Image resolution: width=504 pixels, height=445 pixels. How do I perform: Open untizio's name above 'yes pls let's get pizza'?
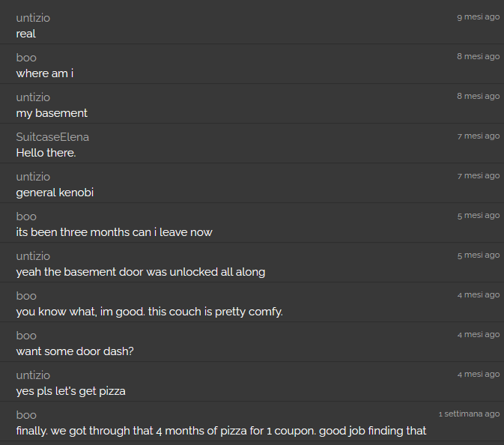click(x=33, y=375)
